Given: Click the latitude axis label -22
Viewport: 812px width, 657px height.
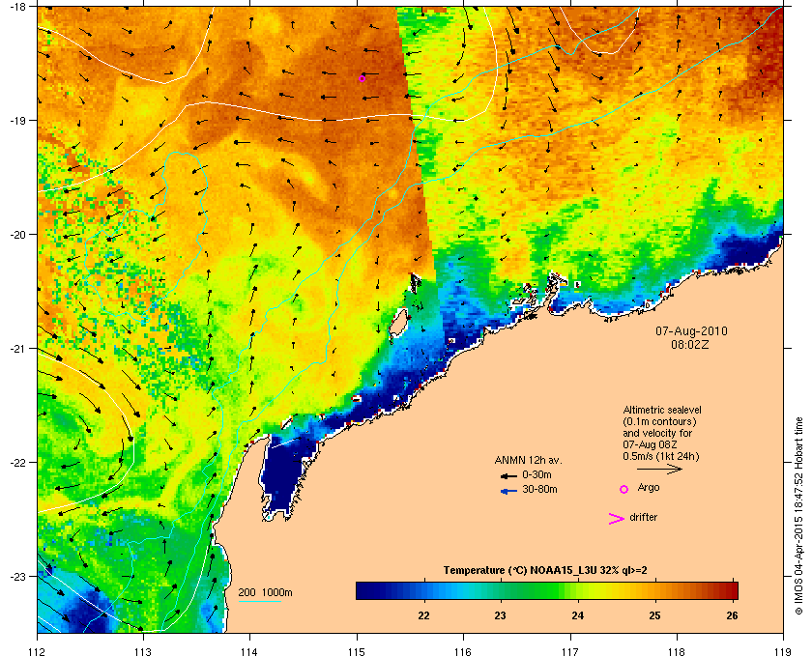Looking at the screenshot, I should tap(17, 463).
